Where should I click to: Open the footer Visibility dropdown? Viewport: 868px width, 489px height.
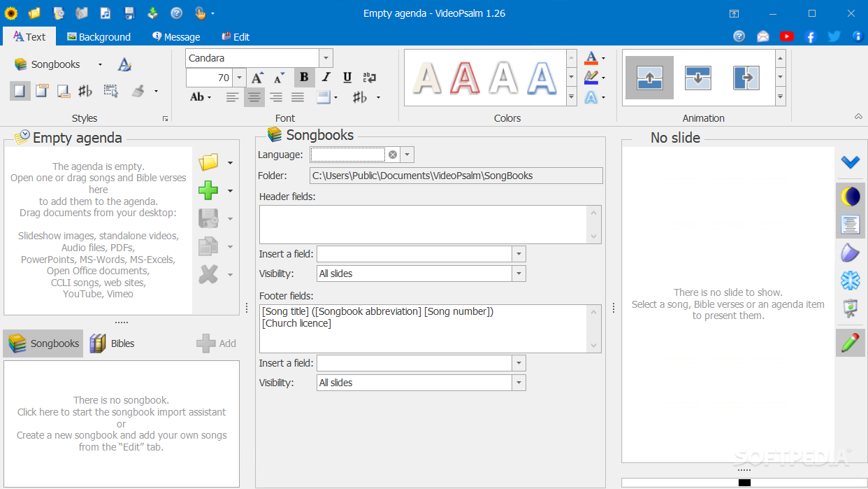(519, 383)
